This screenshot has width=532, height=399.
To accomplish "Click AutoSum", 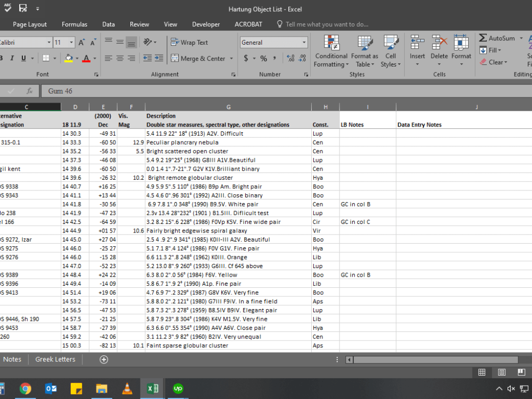I will click(497, 38).
